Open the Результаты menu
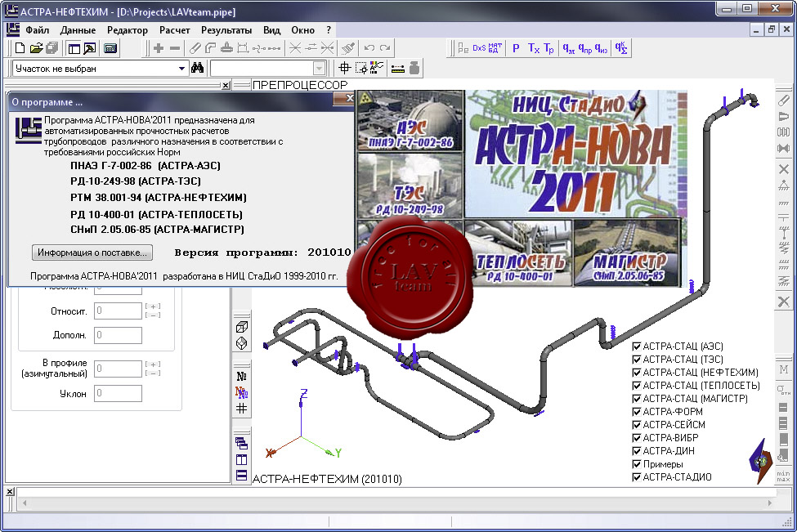This screenshot has height=532, width=797. [226, 30]
